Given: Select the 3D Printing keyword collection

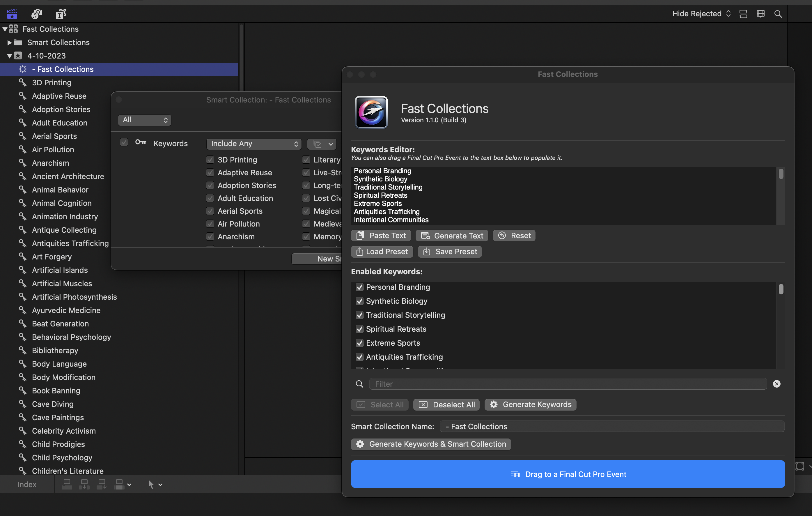Looking at the screenshot, I should tap(51, 83).
